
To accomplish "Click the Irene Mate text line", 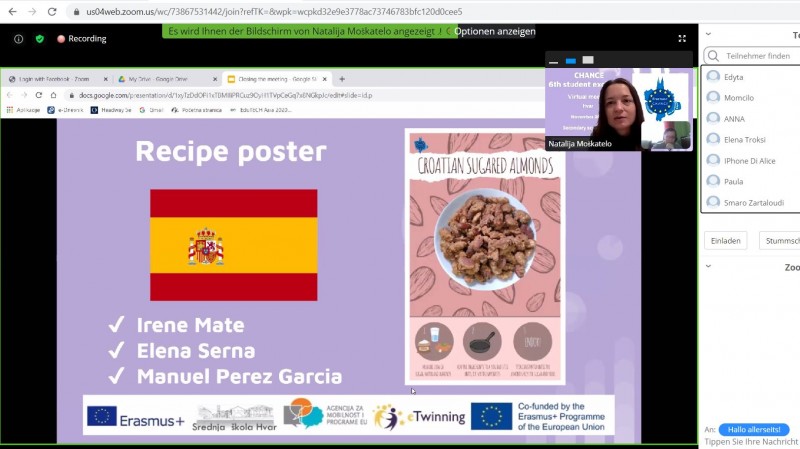I will [190, 325].
